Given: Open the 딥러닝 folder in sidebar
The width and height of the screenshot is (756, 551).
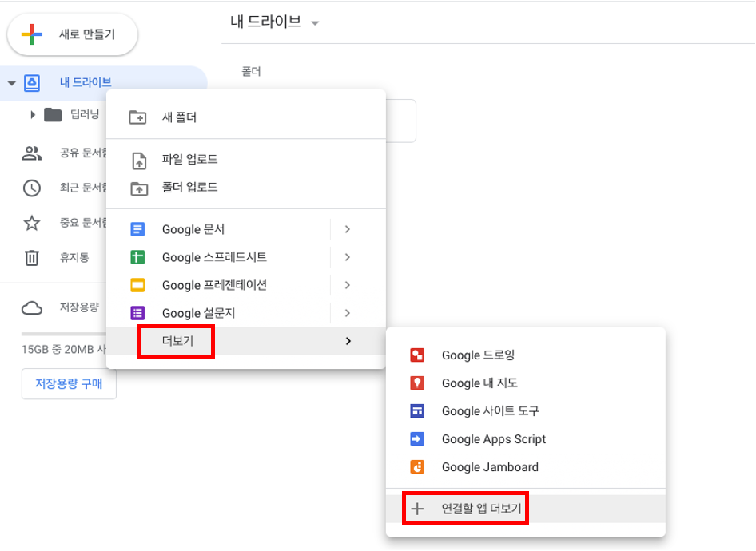Looking at the screenshot, I should (85, 115).
